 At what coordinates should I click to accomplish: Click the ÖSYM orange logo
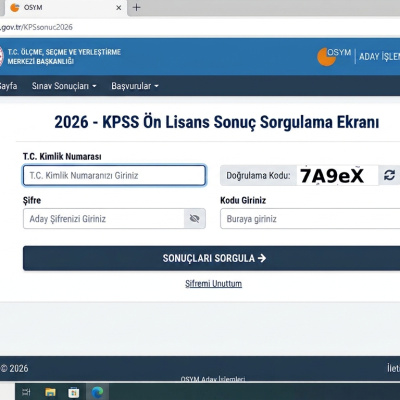[327, 57]
